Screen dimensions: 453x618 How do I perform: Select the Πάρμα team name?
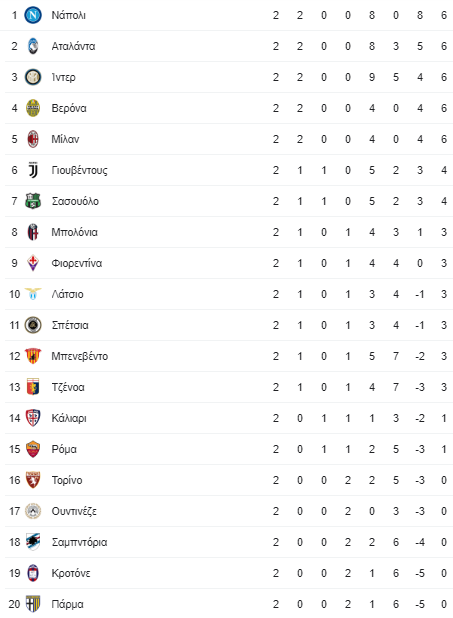67,604
